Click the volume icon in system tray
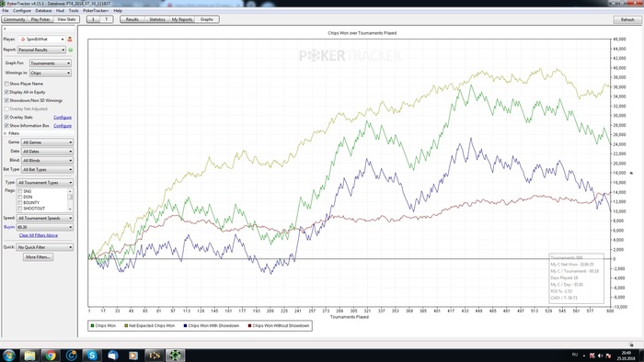Image resolution: width=644 pixels, height=362 pixels. point(600,356)
